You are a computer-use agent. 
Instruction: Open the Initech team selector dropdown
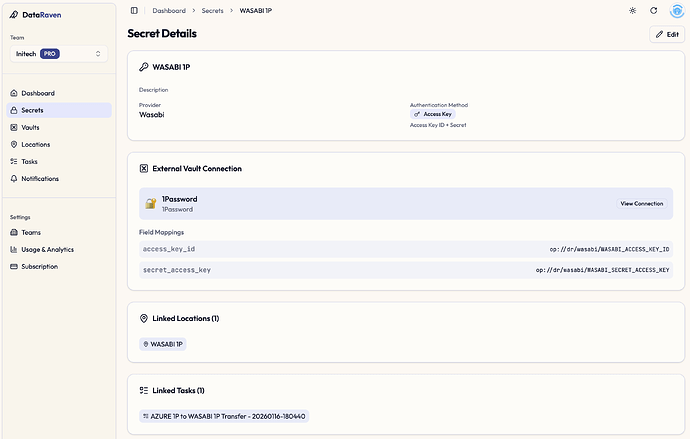57,53
